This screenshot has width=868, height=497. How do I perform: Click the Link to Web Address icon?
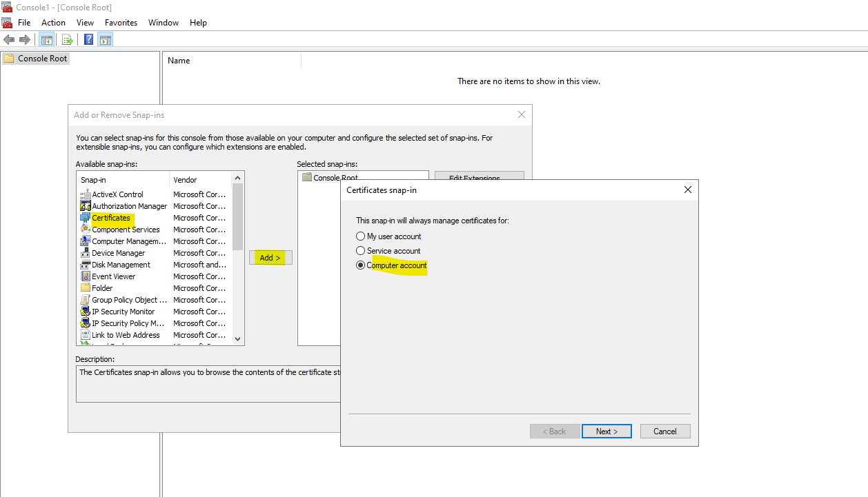[x=86, y=335]
